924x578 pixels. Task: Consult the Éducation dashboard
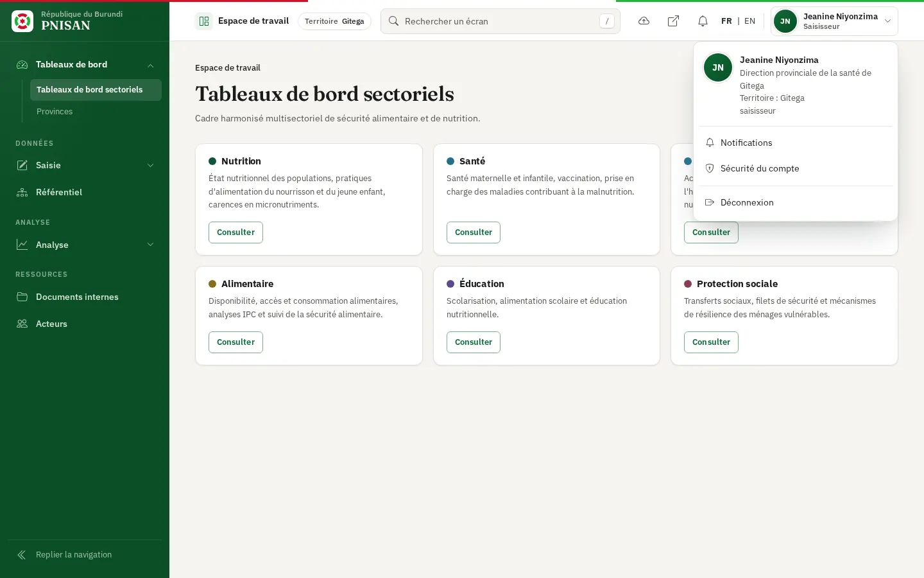474,342
